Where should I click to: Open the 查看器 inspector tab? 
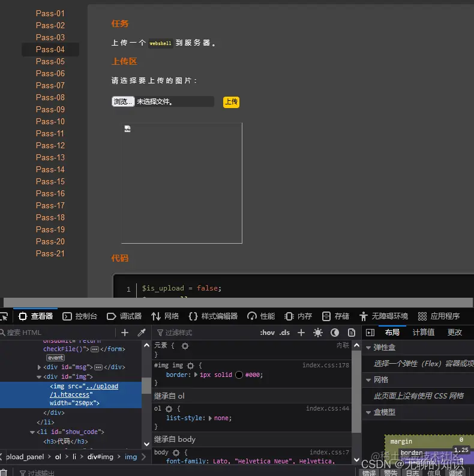point(36,316)
